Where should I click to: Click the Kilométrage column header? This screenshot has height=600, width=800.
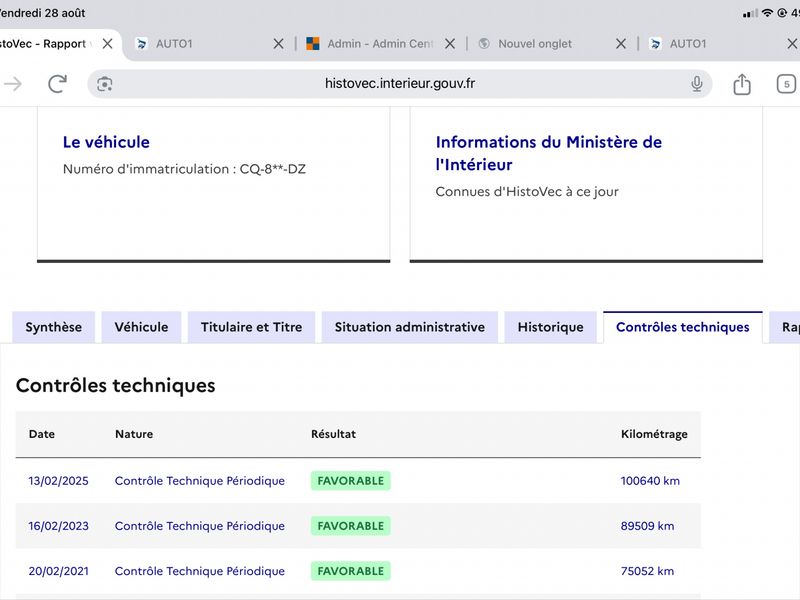point(654,434)
